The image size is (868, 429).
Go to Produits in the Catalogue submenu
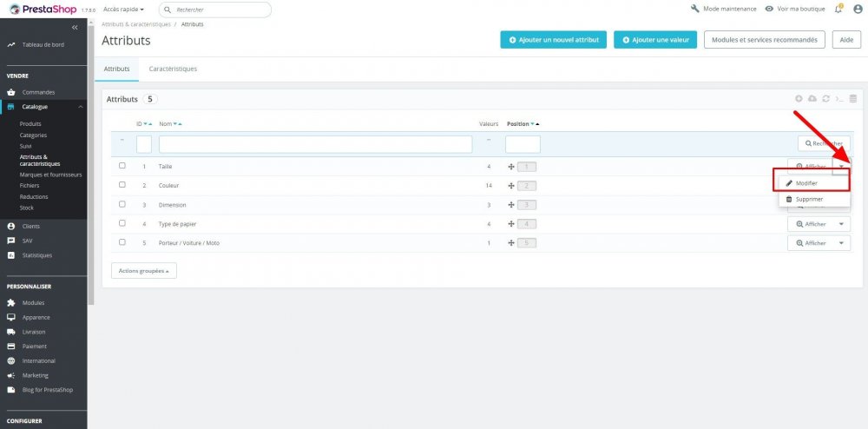pos(30,124)
